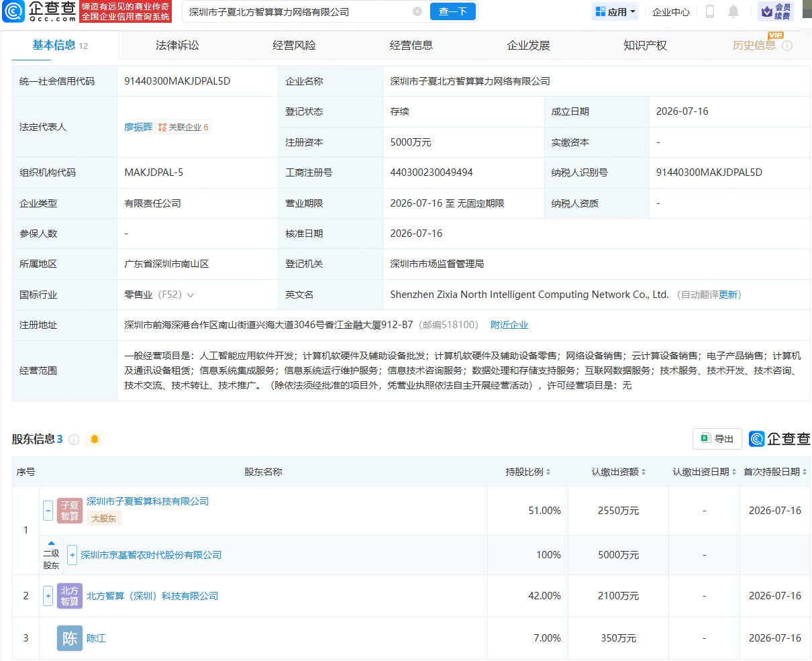Open 深圳市京基智农时代股份有限公司 link
Image resolution: width=812 pixels, height=661 pixels.
coord(151,555)
